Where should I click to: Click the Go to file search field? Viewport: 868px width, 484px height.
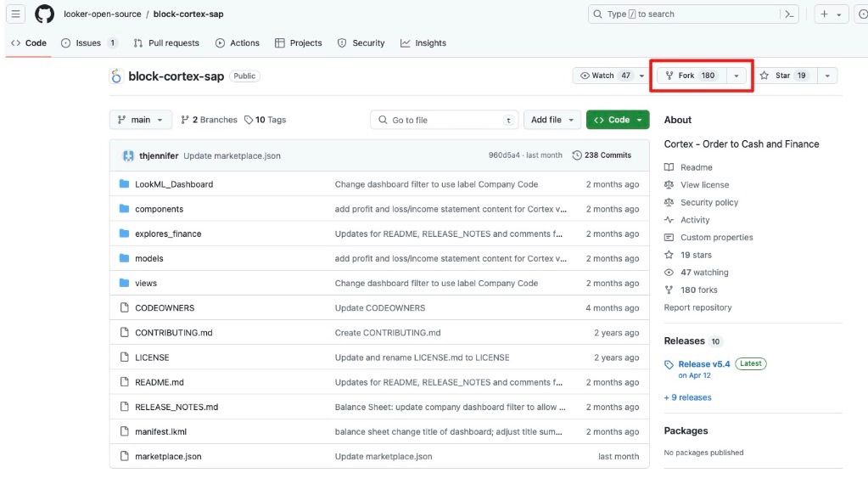[x=444, y=120]
